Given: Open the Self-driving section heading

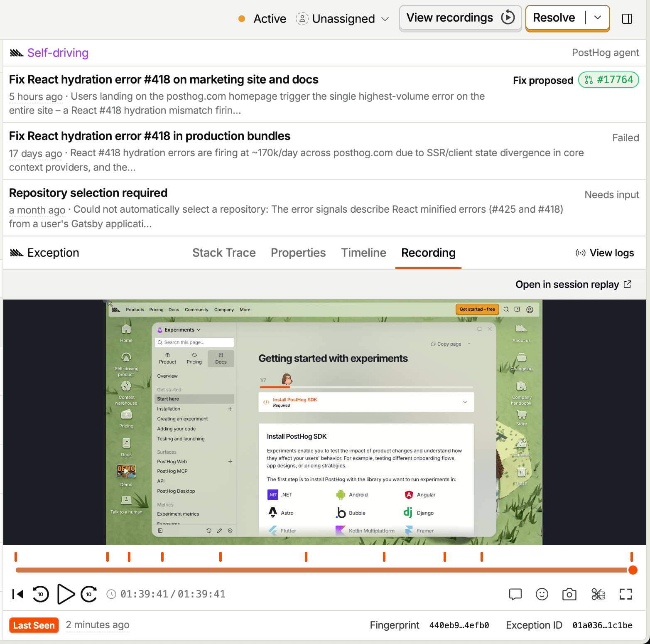Looking at the screenshot, I should point(58,53).
